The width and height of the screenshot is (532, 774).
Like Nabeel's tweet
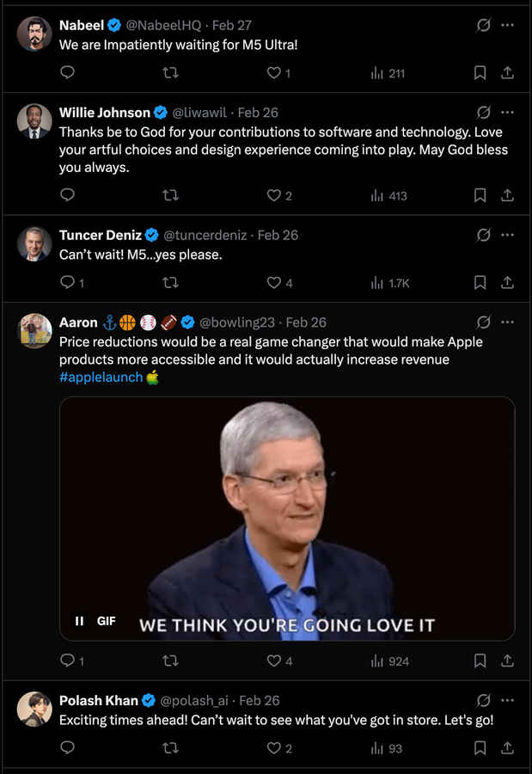point(274,73)
